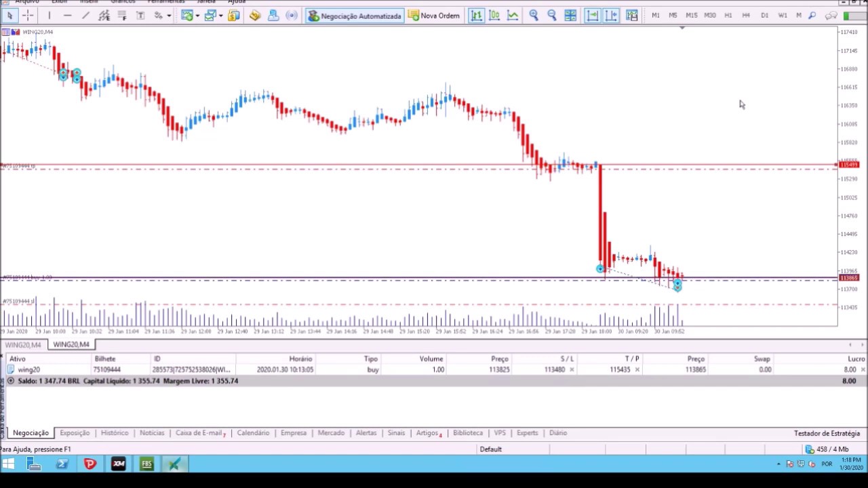Set timeframe to M1
This screenshot has height=488, width=868.
coord(655,15)
